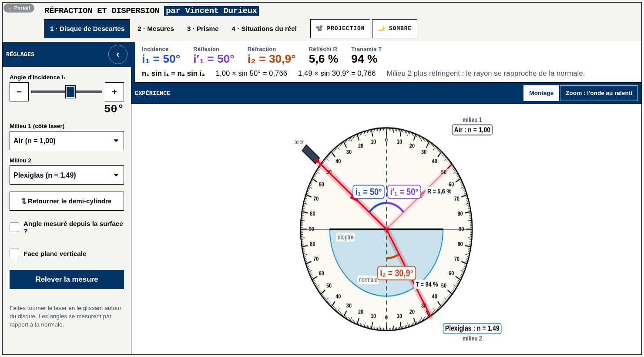Click the author name 'par Vincent Durieux'
644x357 pixels.
[211, 10]
